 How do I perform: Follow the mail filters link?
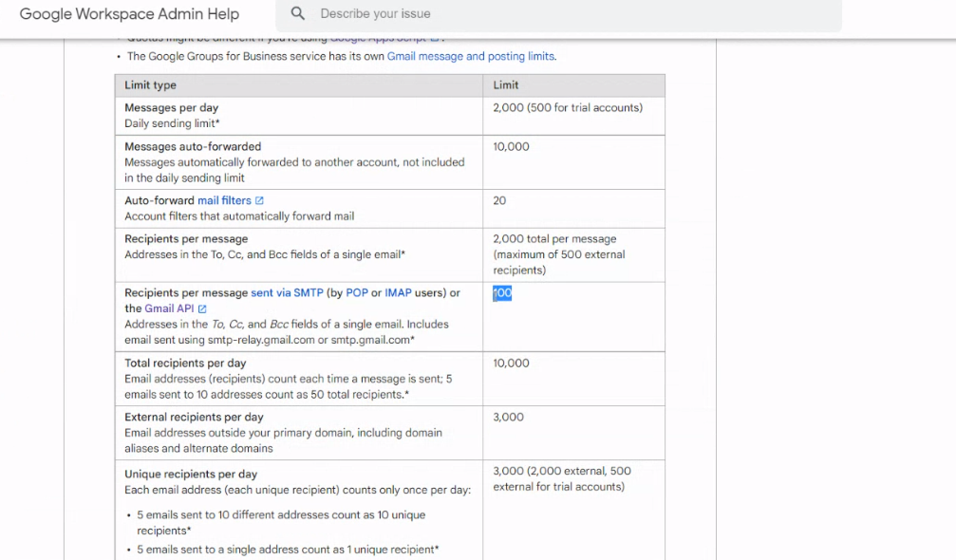224,200
